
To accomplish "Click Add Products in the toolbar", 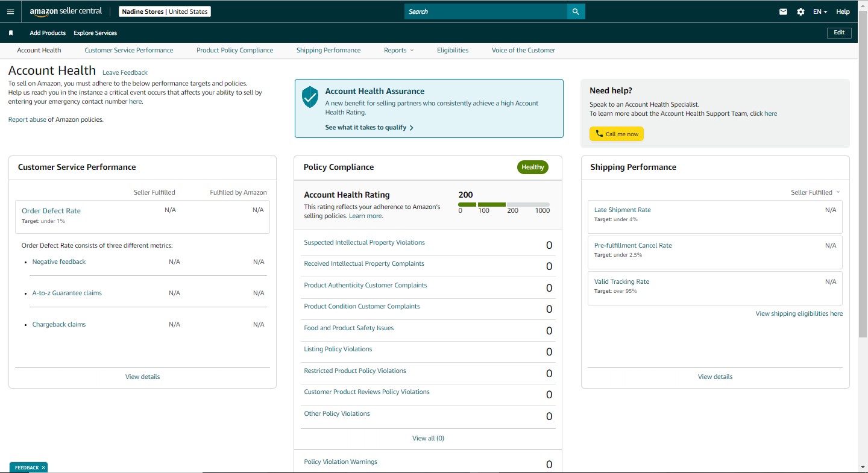I will pos(48,33).
